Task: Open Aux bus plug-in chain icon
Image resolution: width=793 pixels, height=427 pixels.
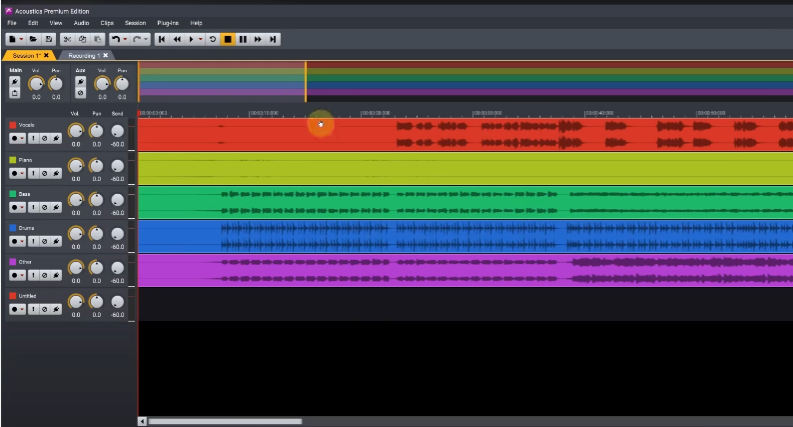Action: click(x=80, y=81)
